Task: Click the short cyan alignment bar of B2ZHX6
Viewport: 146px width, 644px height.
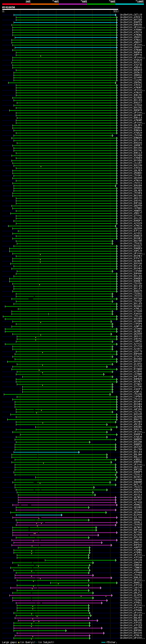Action: 39,515
